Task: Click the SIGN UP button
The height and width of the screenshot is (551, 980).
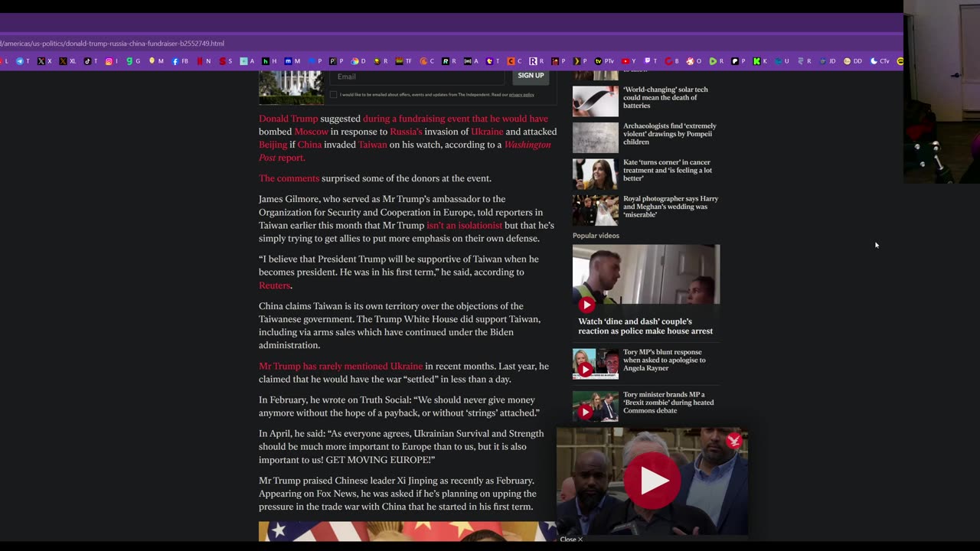Action: 531,76
